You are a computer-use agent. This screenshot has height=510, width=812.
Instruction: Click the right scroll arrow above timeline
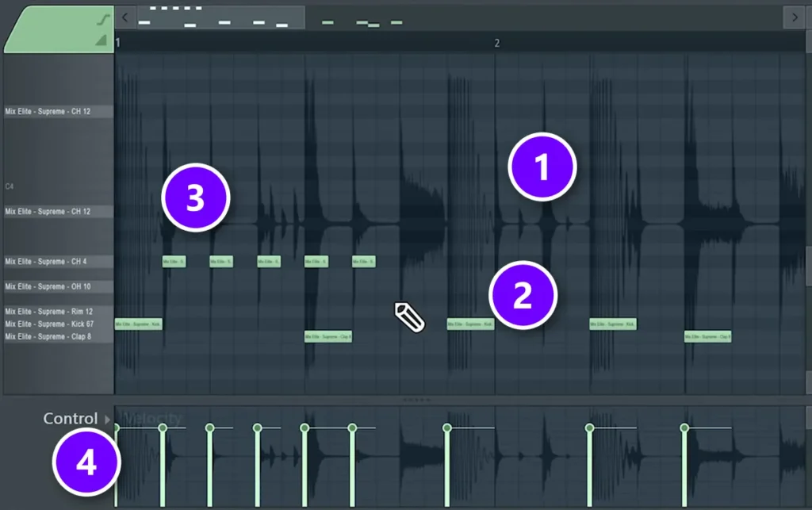(x=795, y=17)
